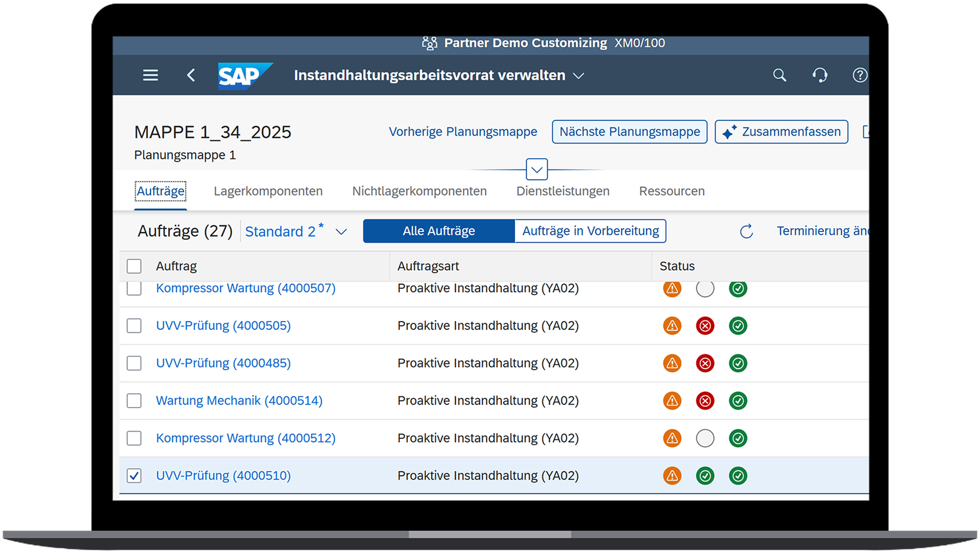Select the Aufträge in Vorbereitung segment

(591, 231)
